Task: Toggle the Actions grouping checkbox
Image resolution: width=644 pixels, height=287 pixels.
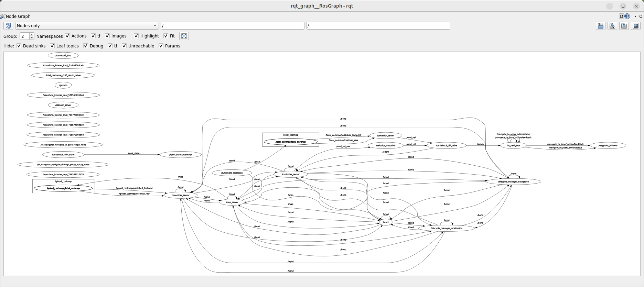Action: click(x=67, y=36)
